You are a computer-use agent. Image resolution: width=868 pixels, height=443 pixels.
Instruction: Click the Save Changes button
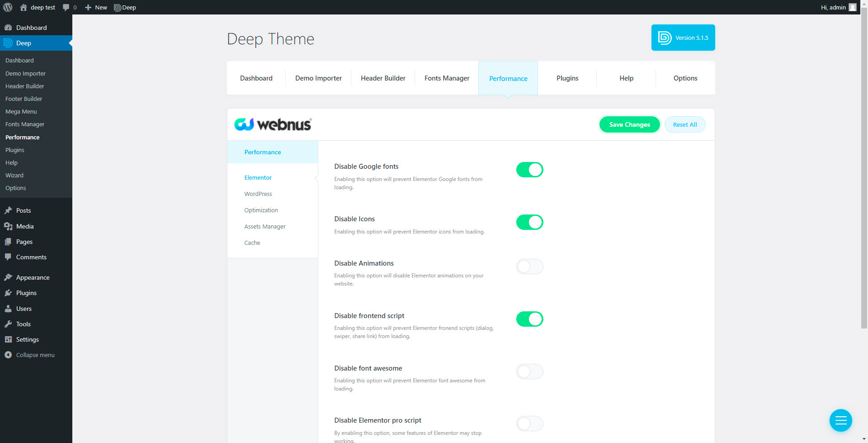click(x=630, y=124)
